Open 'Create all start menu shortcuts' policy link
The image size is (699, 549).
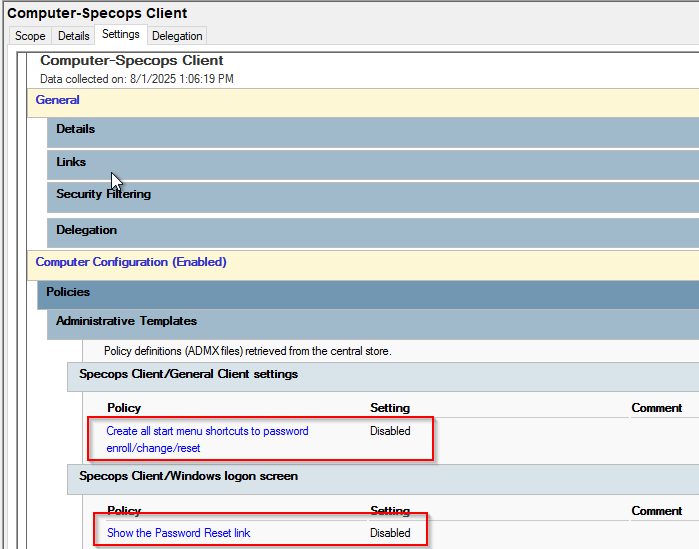[x=207, y=439]
